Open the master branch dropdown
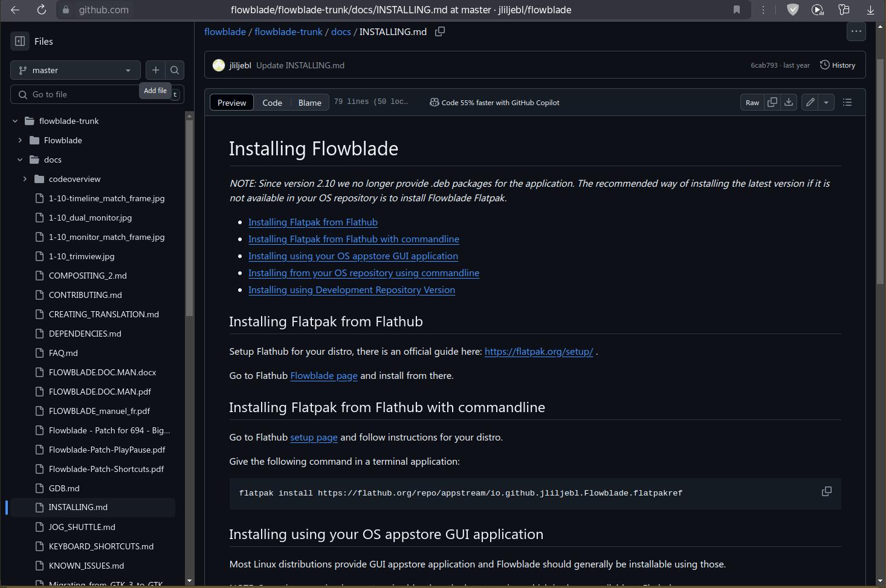 [x=76, y=70]
